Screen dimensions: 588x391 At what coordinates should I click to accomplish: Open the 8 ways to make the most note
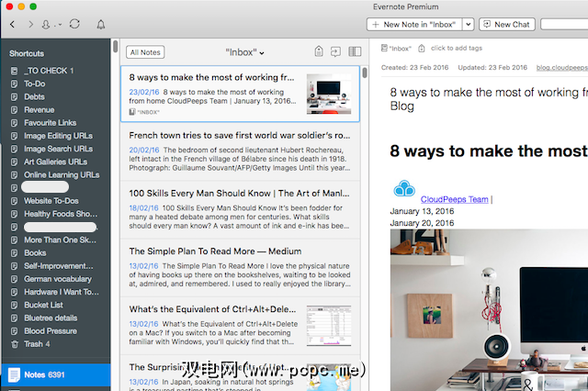240,94
